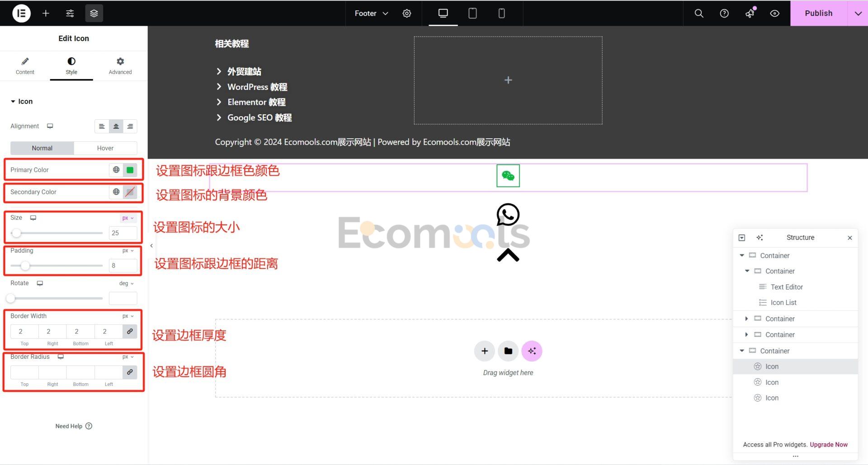Click the Rotate slider handle
868x465 pixels.
click(x=11, y=298)
